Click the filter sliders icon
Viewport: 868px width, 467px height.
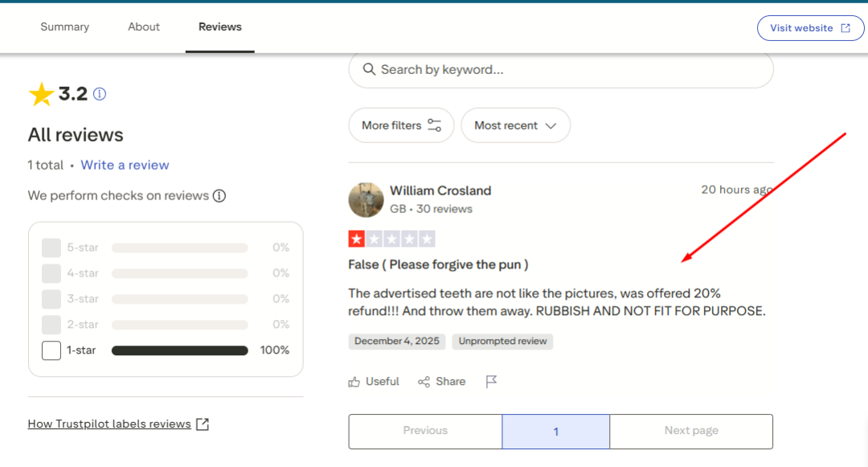[435, 125]
